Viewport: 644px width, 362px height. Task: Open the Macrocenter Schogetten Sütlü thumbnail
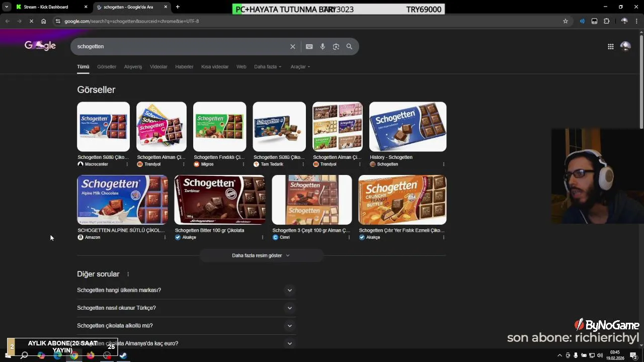(x=103, y=127)
